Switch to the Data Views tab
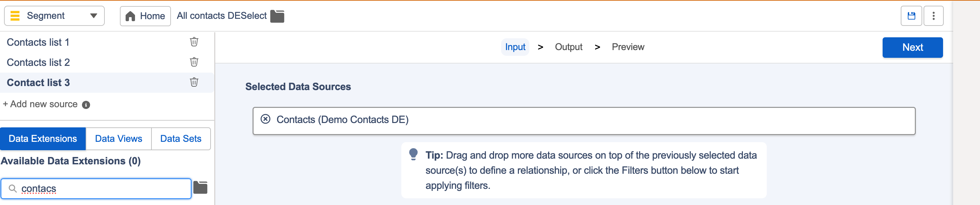Viewport: 980px width, 205px height. click(119, 139)
